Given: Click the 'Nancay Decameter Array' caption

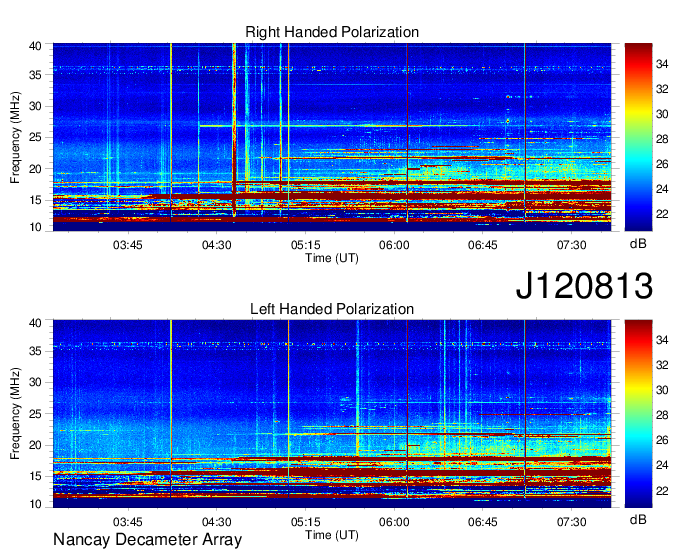Looking at the screenshot, I should 147,539.
